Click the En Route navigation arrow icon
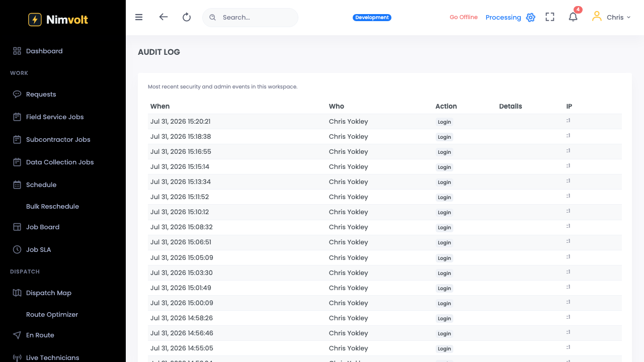 coord(17,335)
